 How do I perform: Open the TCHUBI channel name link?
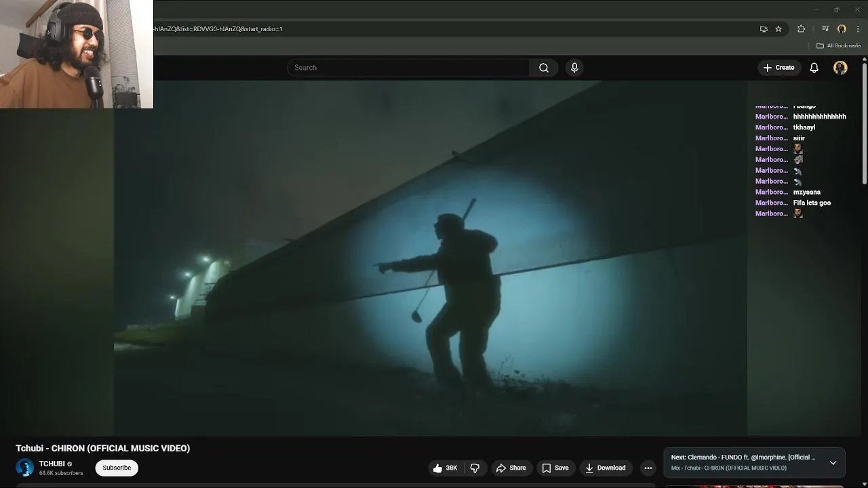coord(52,464)
